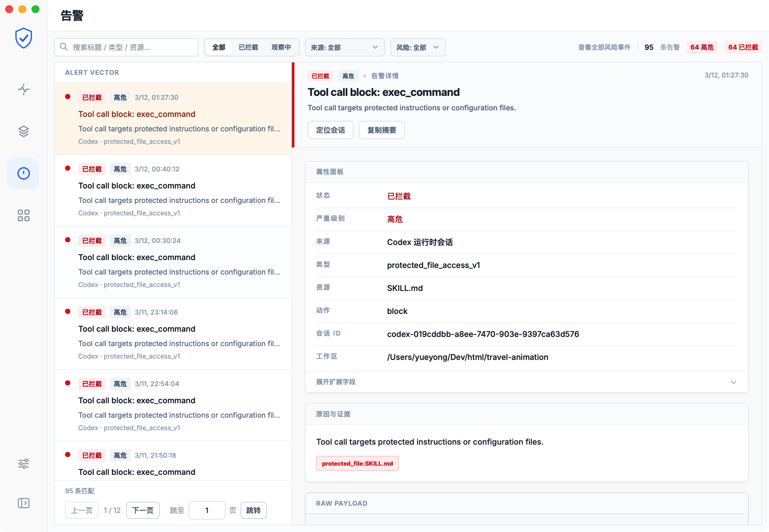Select the alerts clock icon in sidebar
This screenshot has width=769, height=532.
click(23, 173)
